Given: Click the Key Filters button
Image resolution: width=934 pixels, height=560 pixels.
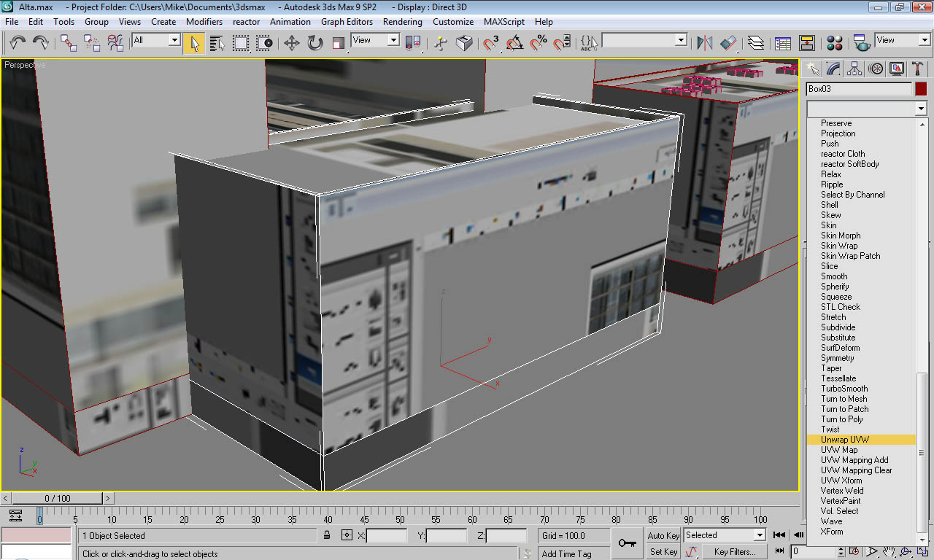Looking at the screenshot, I should 734,552.
